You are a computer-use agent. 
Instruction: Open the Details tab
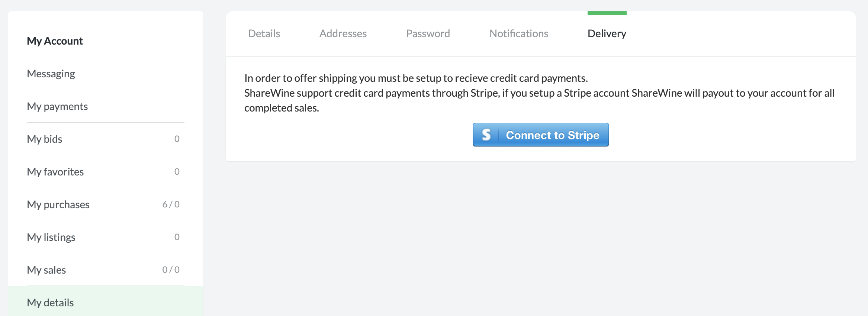[264, 34]
